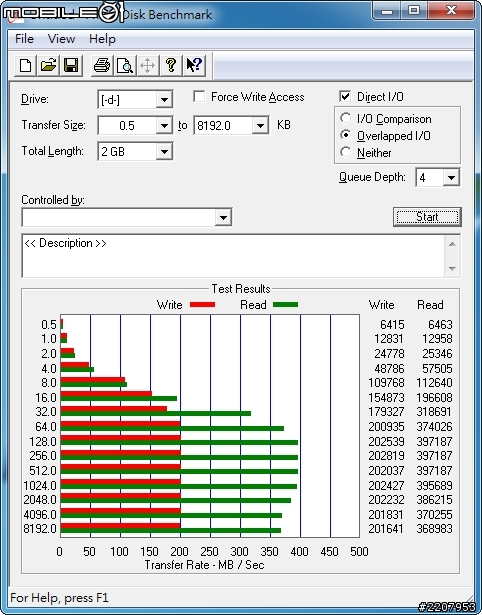Click the Save floppy disk icon
Viewport: 482px width, 615px height.
click(x=71, y=65)
